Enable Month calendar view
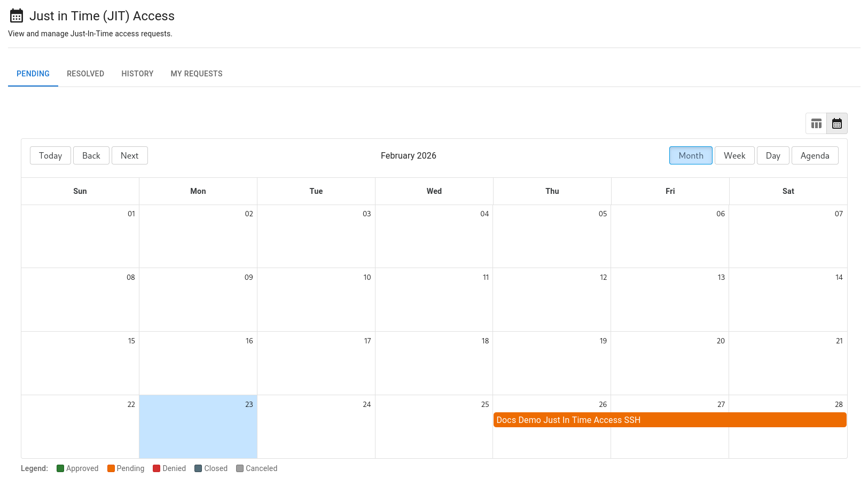This screenshot has height=494, width=868. click(x=691, y=155)
